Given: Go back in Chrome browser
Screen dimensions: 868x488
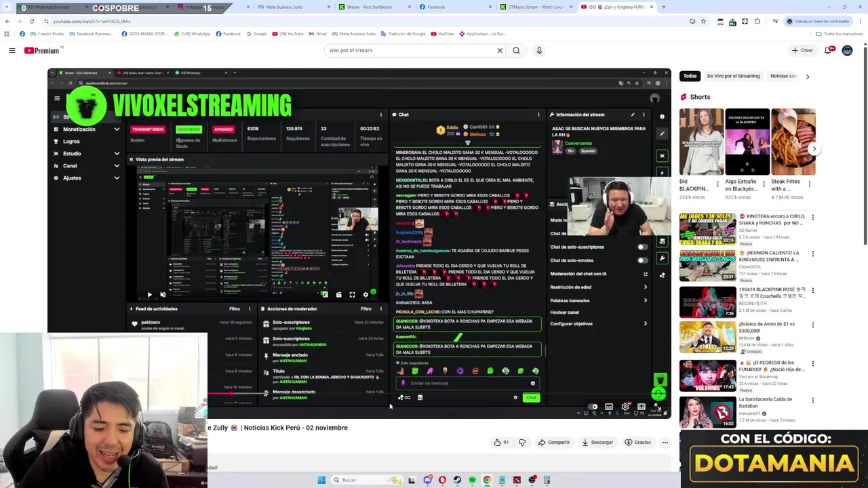Looking at the screenshot, I should coord(7,21).
